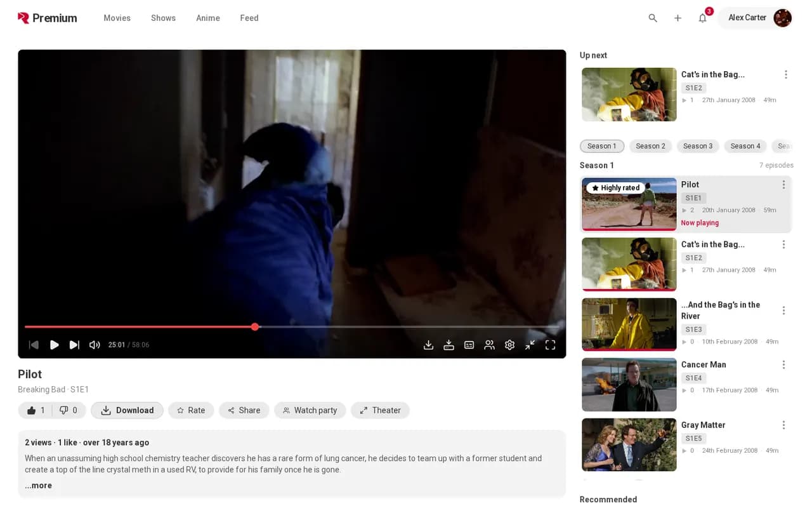This screenshot has height=508, width=812.
Task: Open Cancer Man episode thumbnail
Action: coord(629,385)
